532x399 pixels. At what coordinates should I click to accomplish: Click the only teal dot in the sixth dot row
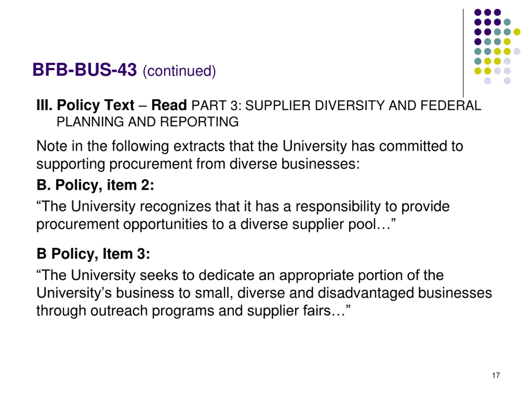click(x=478, y=61)
